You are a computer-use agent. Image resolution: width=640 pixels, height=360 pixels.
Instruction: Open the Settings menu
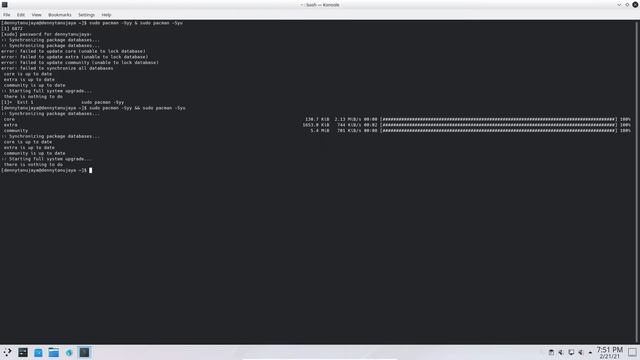coord(86,15)
